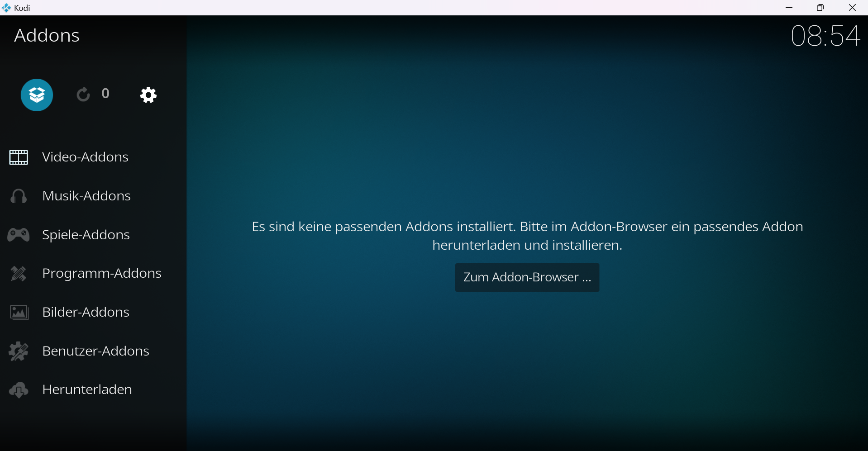Click the film strip Video-Addons icon
The width and height of the screenshot is (868, 451).
pos(19,157)
